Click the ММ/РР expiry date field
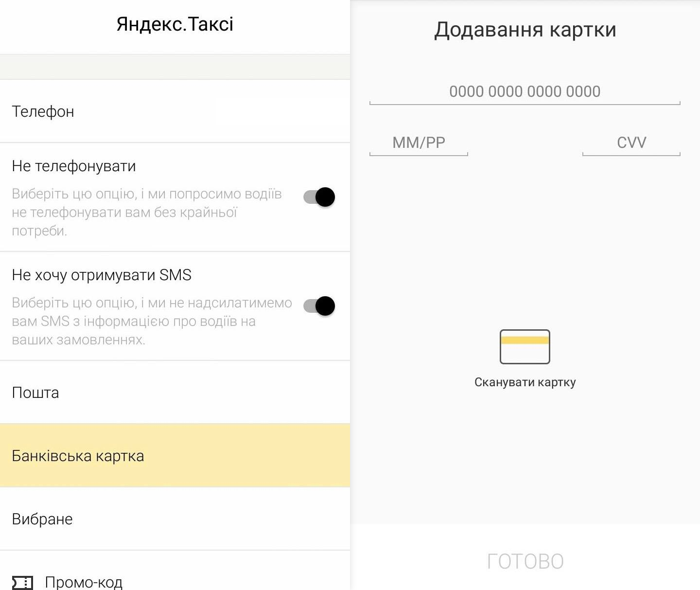This screenshot has width=700, height=590. click(x=419, y=143)
